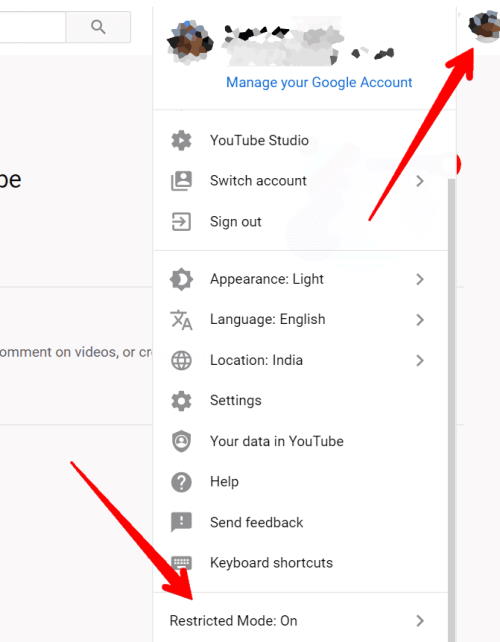The image size is (500, 642).
Task: Click the Your data shield icon
Action: tap(181, 441)
